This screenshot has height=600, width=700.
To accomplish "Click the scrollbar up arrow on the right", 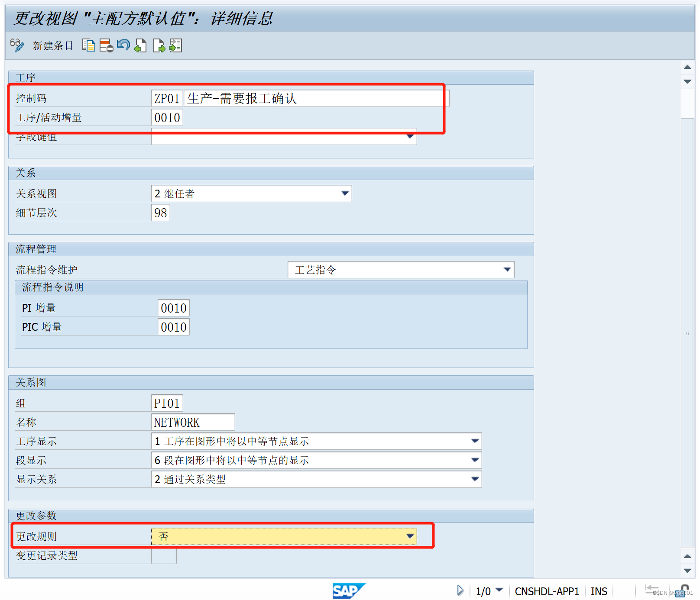I will point(687,67).
